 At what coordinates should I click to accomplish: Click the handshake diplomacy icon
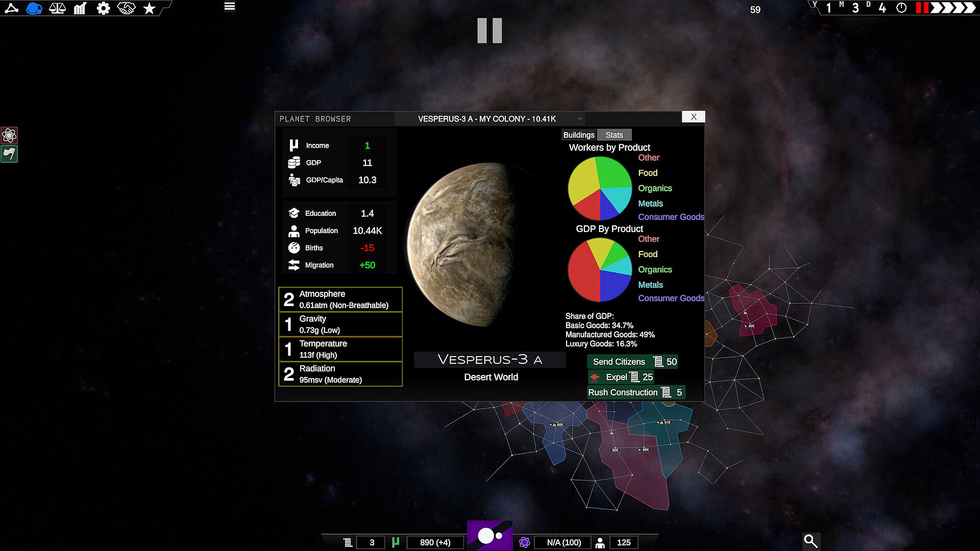pyautogui.click(x=126, y=8)
